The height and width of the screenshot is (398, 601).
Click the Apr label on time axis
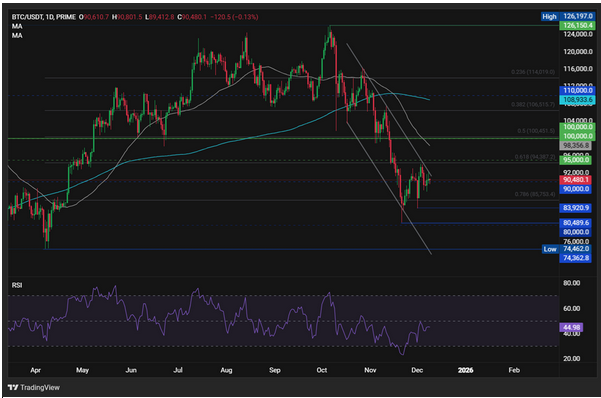[x=35, y=370]
